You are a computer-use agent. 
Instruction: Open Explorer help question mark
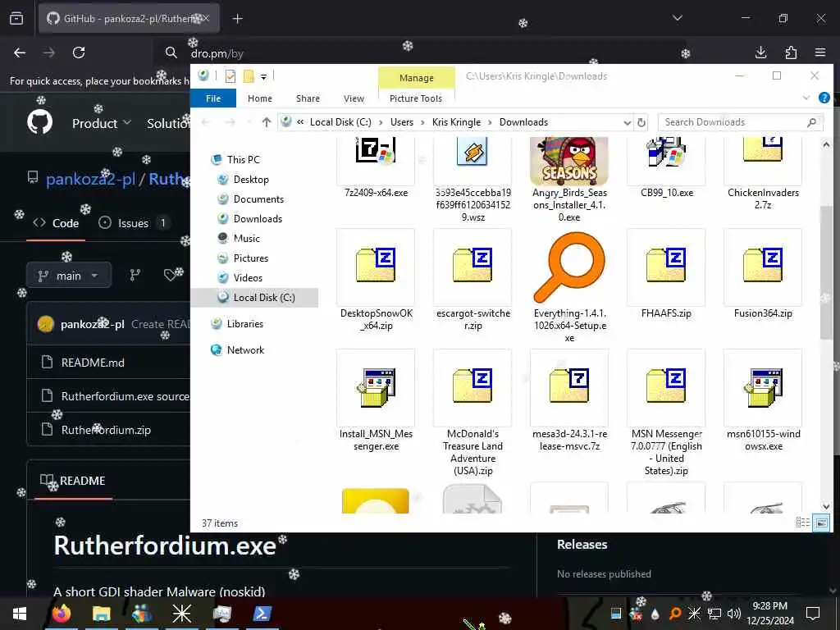click(x=824, y=98)
